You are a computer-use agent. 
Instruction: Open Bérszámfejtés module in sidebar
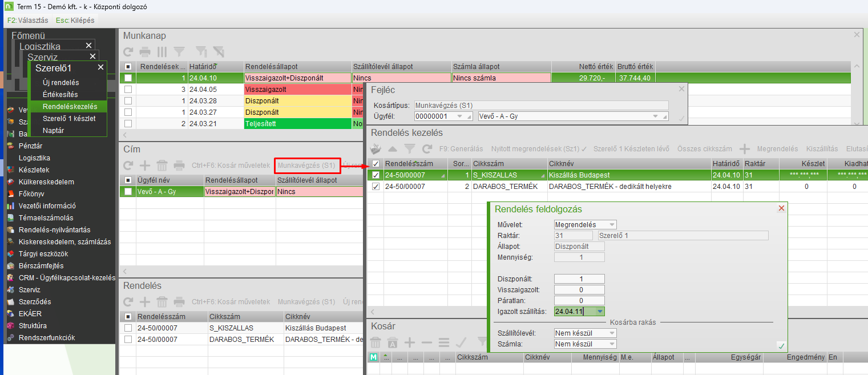[x=41, y=266]
